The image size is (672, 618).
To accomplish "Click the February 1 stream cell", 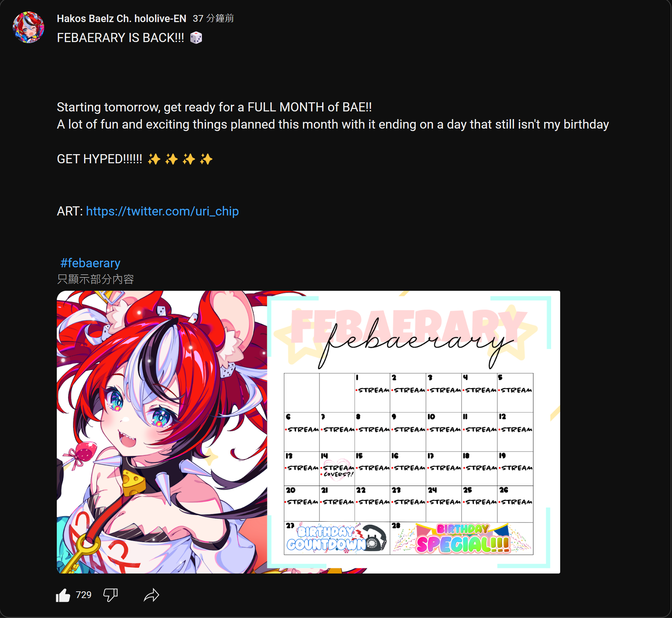I will (x=372, y=393).
